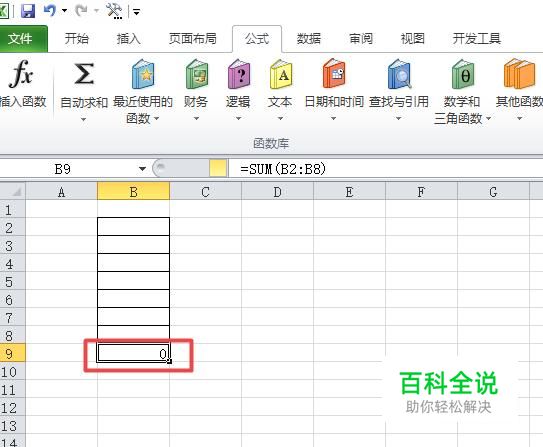Select row 1 header
The height and width of the screenshot is (447, 543).
tap(12, 209)
